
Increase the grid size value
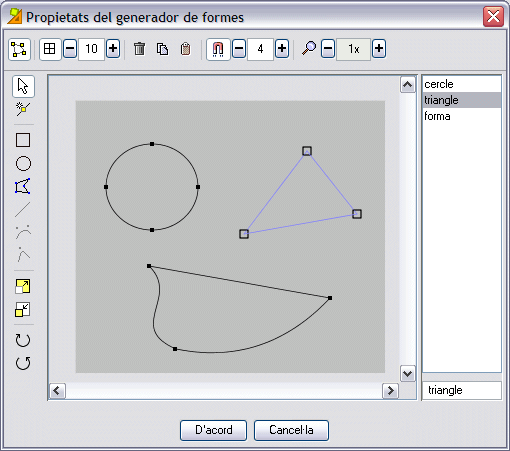113,49
